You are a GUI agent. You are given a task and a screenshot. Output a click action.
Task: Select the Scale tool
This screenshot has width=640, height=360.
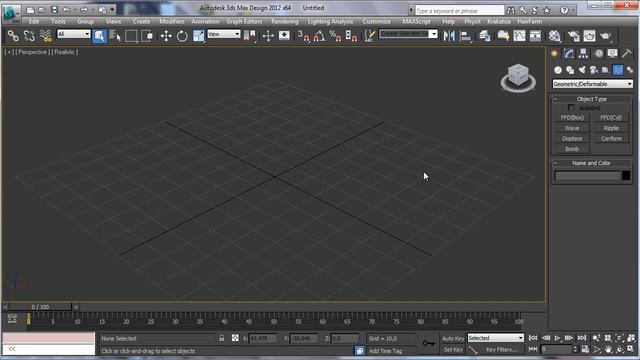198,36
